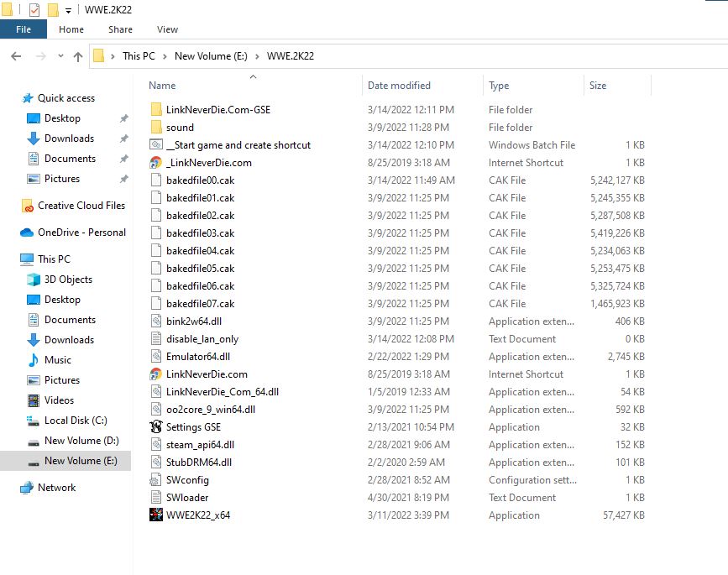Switch to the View ribbon tab
This screenshot has width=728, height=575.
(x=167, y=29)
